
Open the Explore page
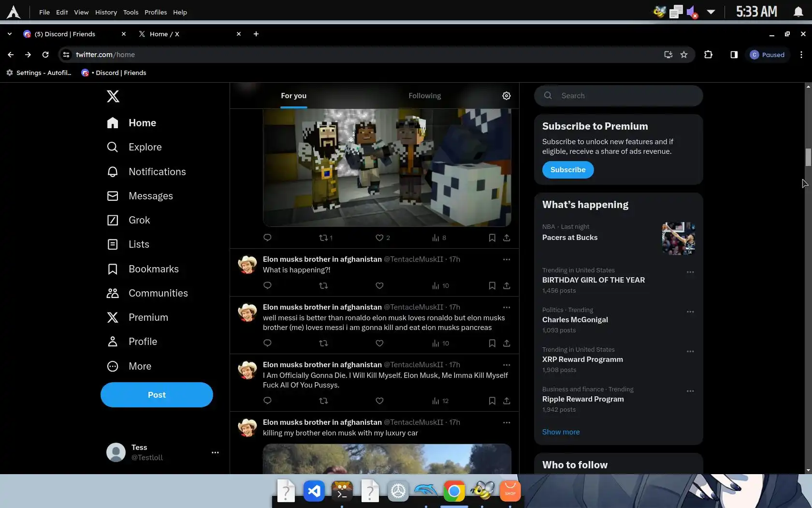(x=134, y=147)
